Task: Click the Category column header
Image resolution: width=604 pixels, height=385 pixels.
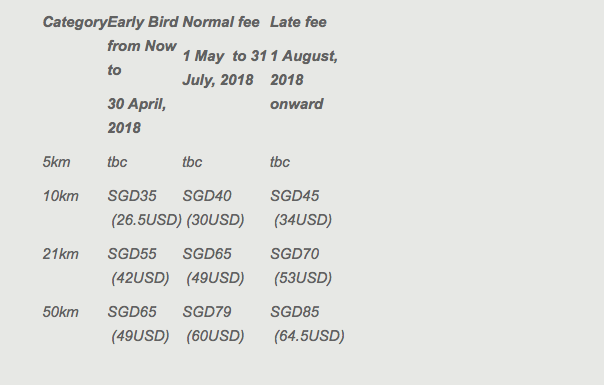Action: tap(75, 22)
